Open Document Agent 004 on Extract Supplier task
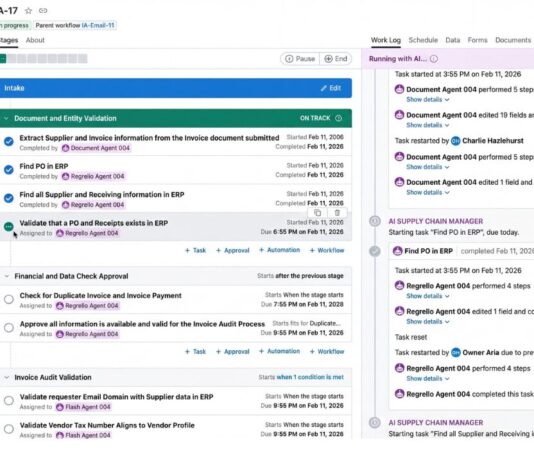 96,148
